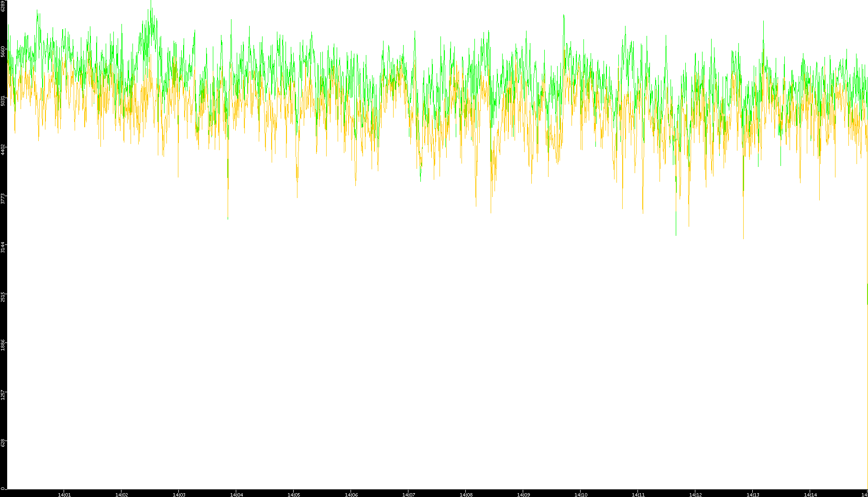Image resolution: width=868 pixels, height=497 pixels.
Task: Click the 14:07 time axis label
Action: tap(408, 494)
